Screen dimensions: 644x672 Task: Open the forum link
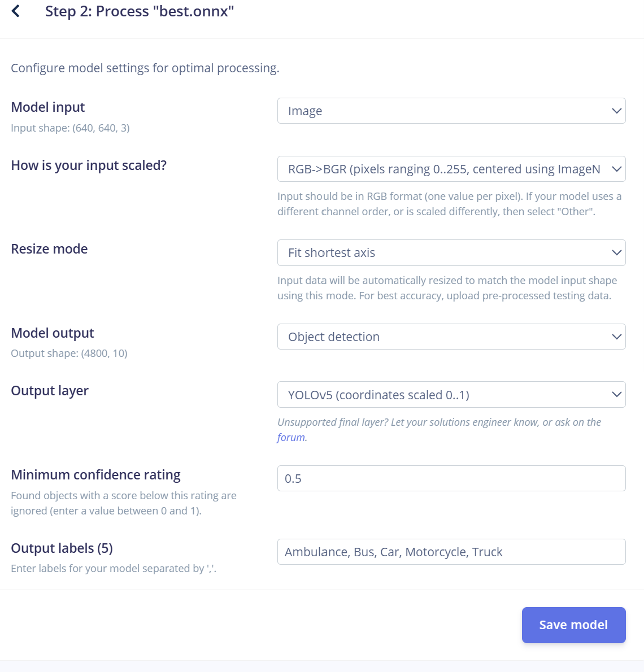coord(291,437)
